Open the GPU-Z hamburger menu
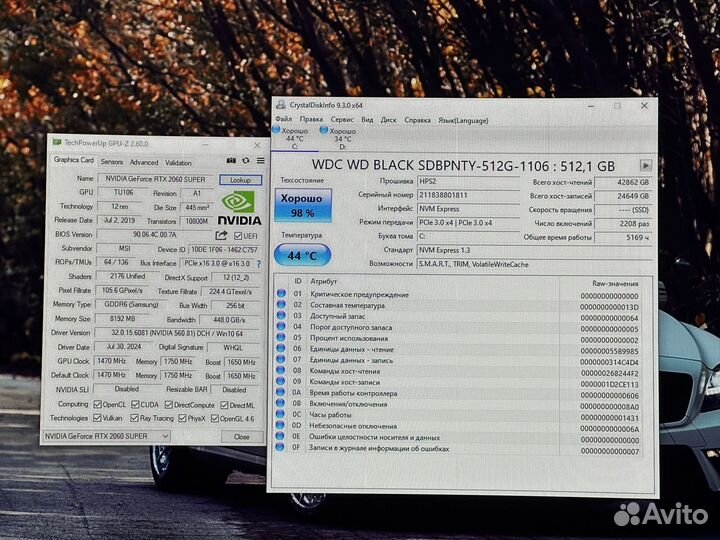720x540 pixels. [x=260, y=160]
